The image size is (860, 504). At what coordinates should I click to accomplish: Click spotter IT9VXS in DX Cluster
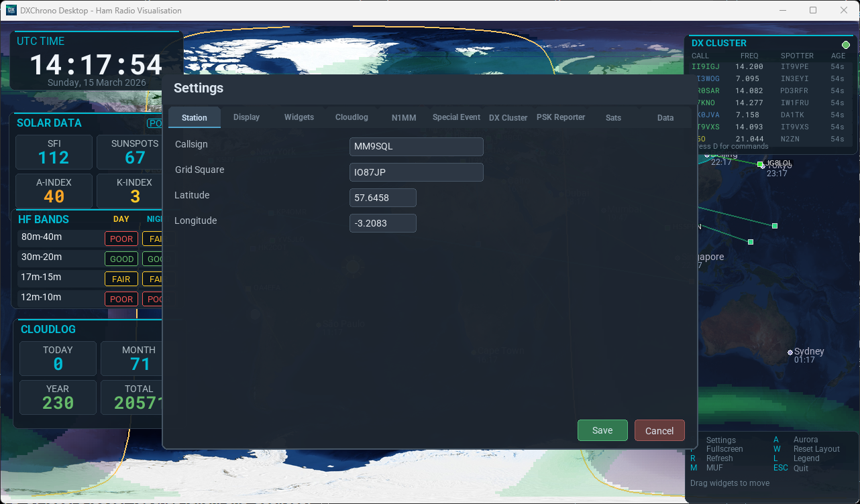tap(795, 127)
